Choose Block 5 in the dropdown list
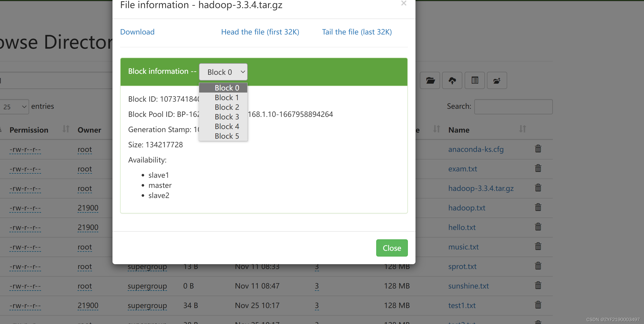This screenshot has height=324, width=644. point(227,136)
